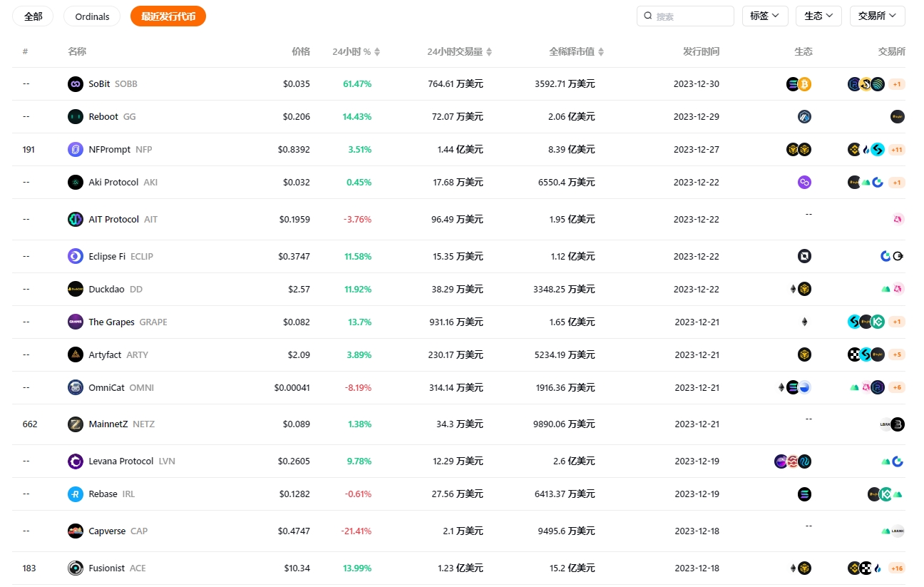
Task: Click the 2023-12-30 release date
Action: (697, 84)
